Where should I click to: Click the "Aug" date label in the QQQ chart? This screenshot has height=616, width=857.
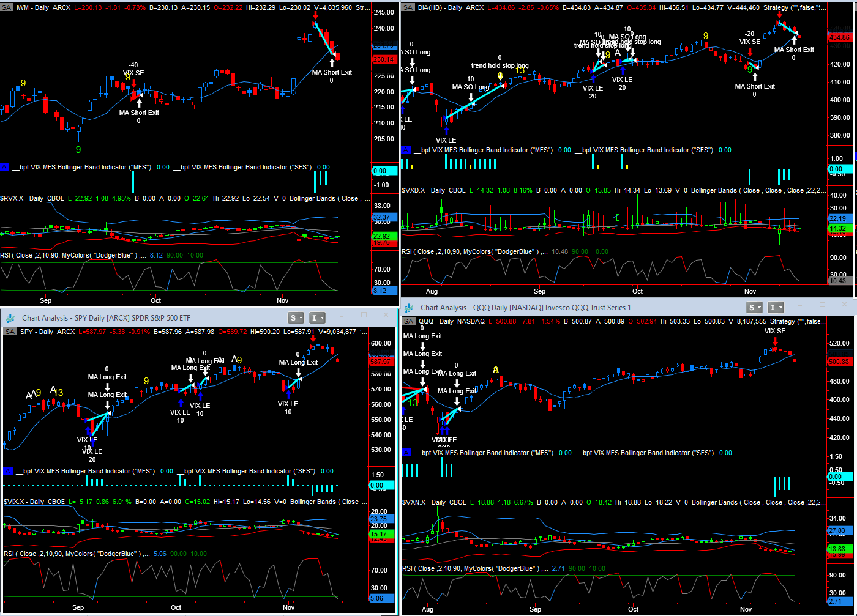[x=428, y=609]
